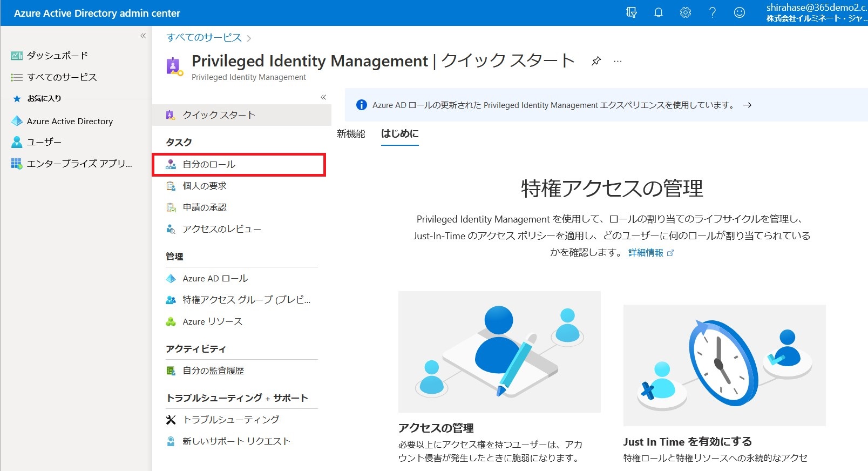Pin this blade with the pushpin icon
The width and height of the screenshot is (868, 471).
tap(596, 61)
